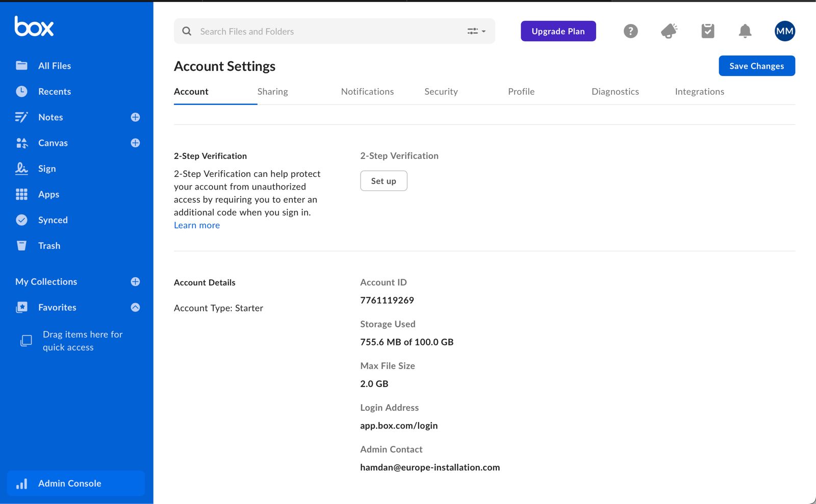
Task: Collapse the Favorites section
Action: (135, 307)
